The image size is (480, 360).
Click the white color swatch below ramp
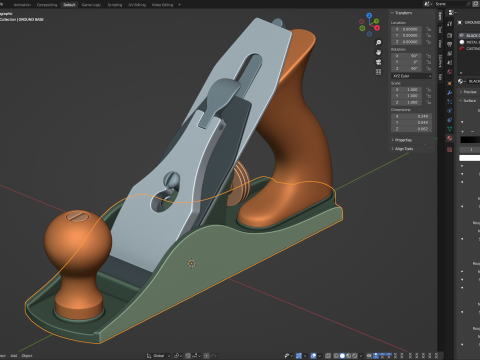[x=469, y=158]
